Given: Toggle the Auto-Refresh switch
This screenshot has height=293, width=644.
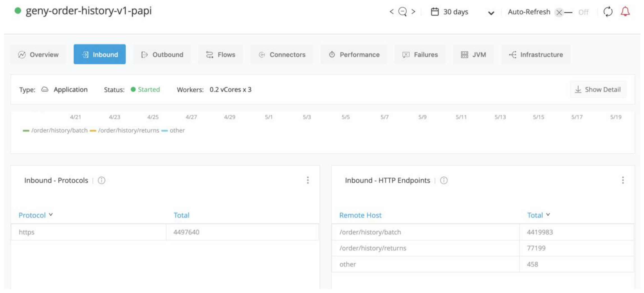Looking at the screenshot, I should coord(563,12).
